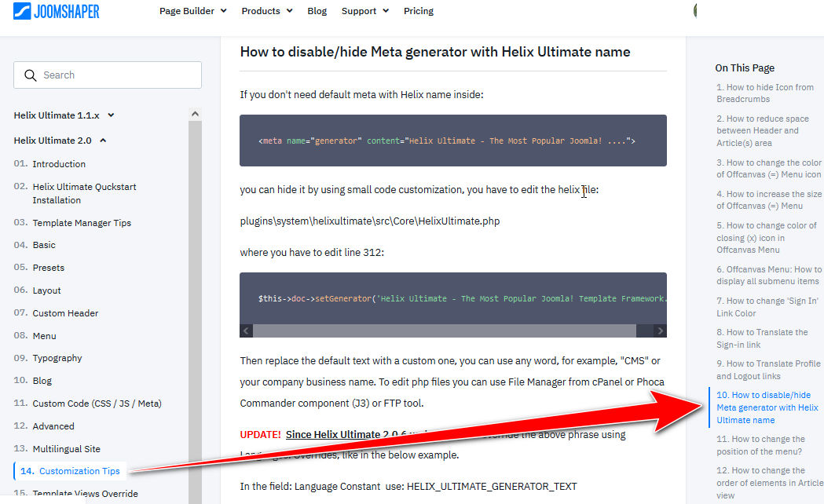This screenshot has width=824, height=504.
Task: Jump to 'Offcanvas Menu: display all submenu items'
Action: point(769,275)
